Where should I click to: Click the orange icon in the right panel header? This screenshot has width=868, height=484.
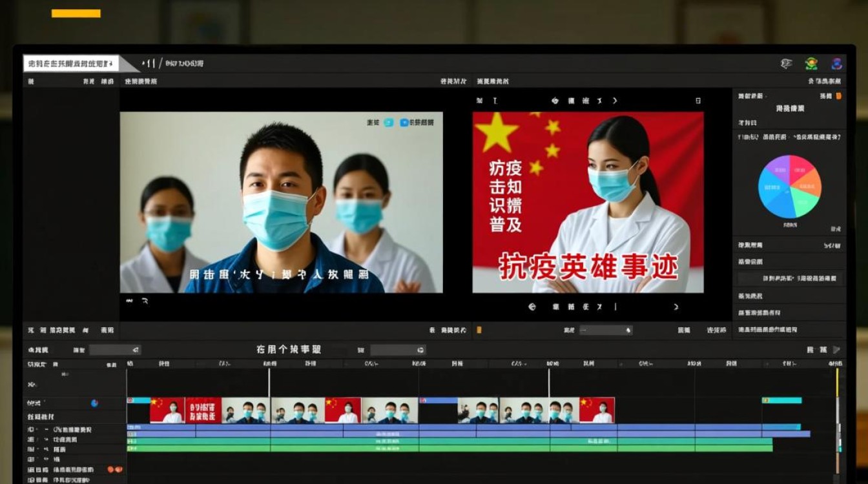tap(838, 96)
